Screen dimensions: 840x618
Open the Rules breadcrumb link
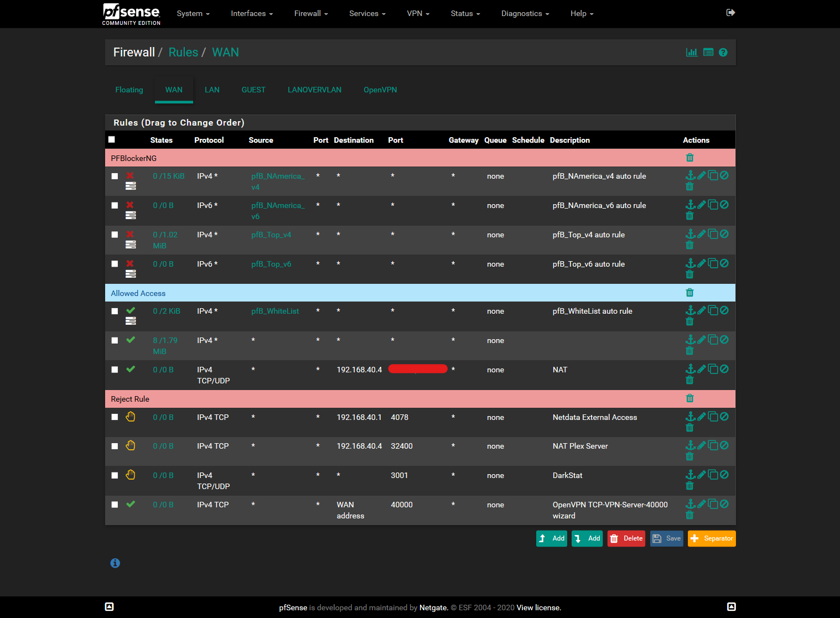tap(183, 52)
